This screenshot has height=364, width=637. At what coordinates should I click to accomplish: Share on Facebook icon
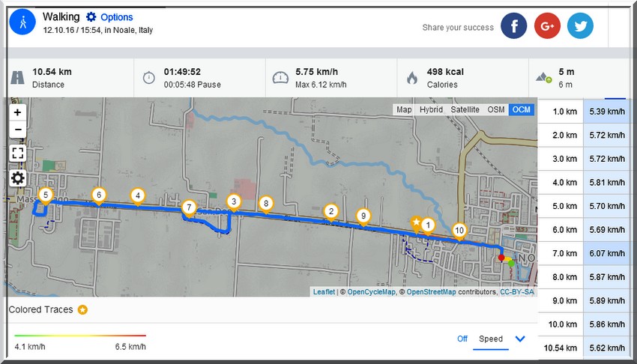[513, 25]
